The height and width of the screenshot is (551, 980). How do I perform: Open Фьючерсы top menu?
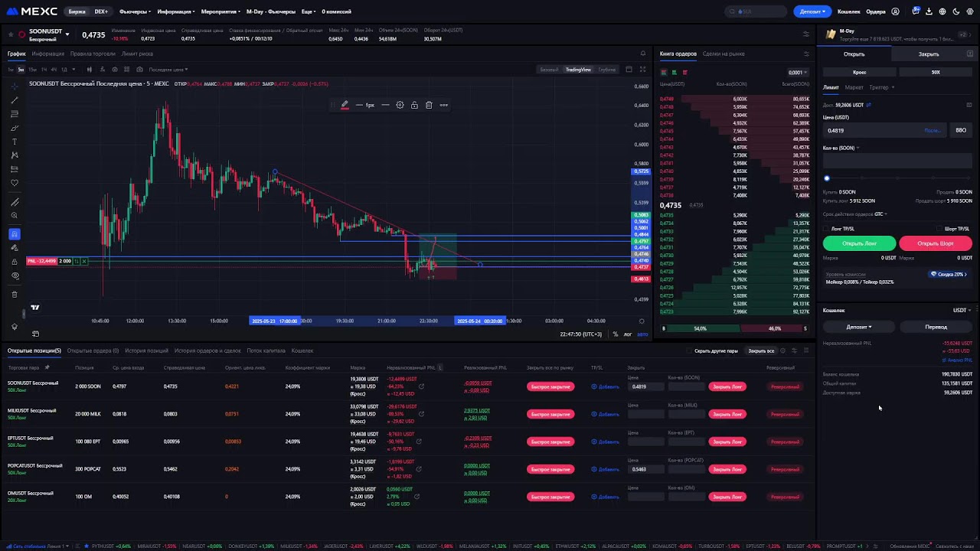[134, 11]
